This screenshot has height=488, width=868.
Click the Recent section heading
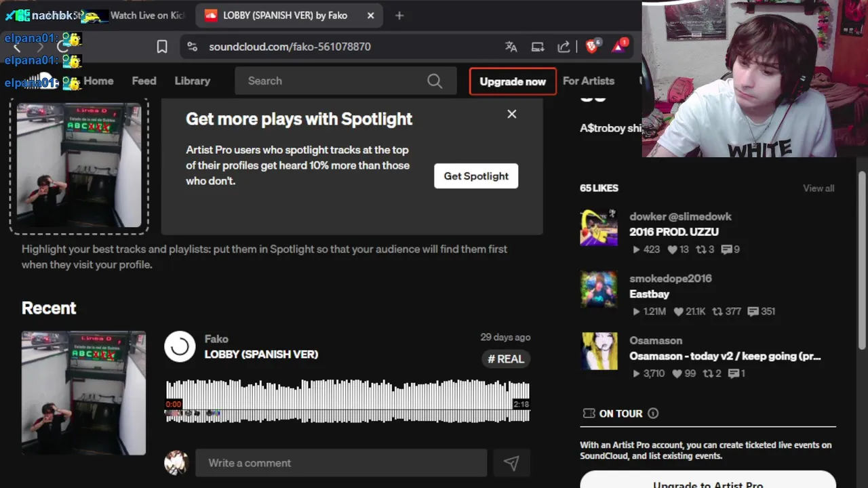pyautogui.click(x=49, y=308)
